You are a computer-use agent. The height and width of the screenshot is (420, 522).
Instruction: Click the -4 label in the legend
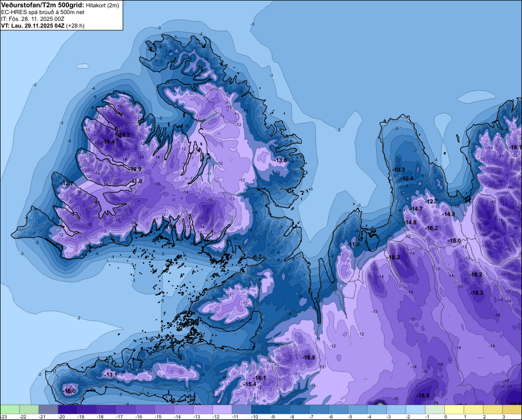[x=370, y=417]
